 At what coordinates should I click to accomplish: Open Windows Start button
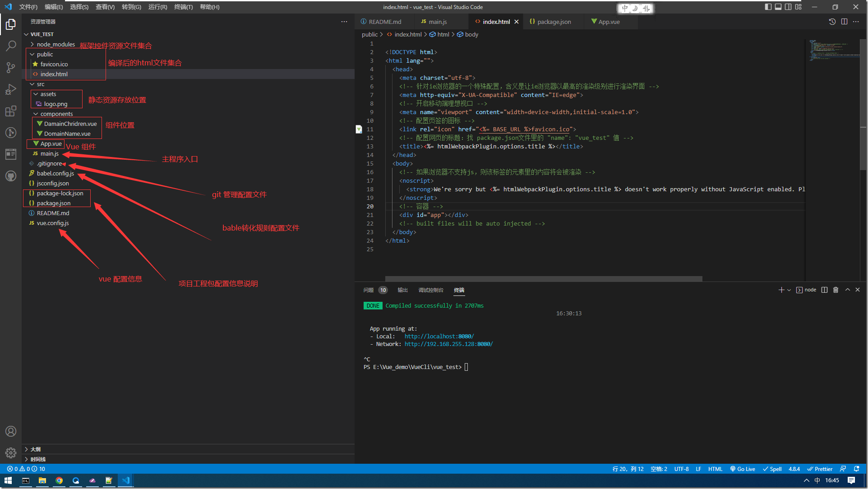click(8, 480)
